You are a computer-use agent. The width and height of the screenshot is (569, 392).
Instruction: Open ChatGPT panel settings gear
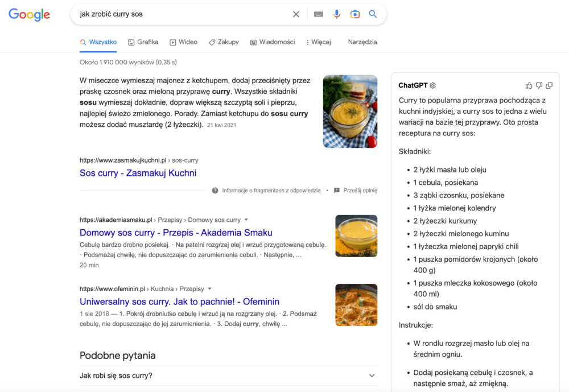(x=433, y=86)
